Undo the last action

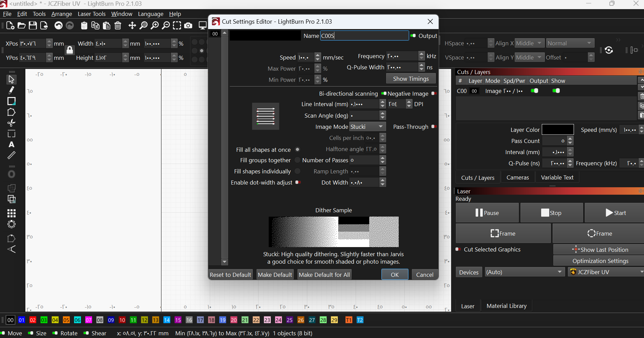pos(59,26)
